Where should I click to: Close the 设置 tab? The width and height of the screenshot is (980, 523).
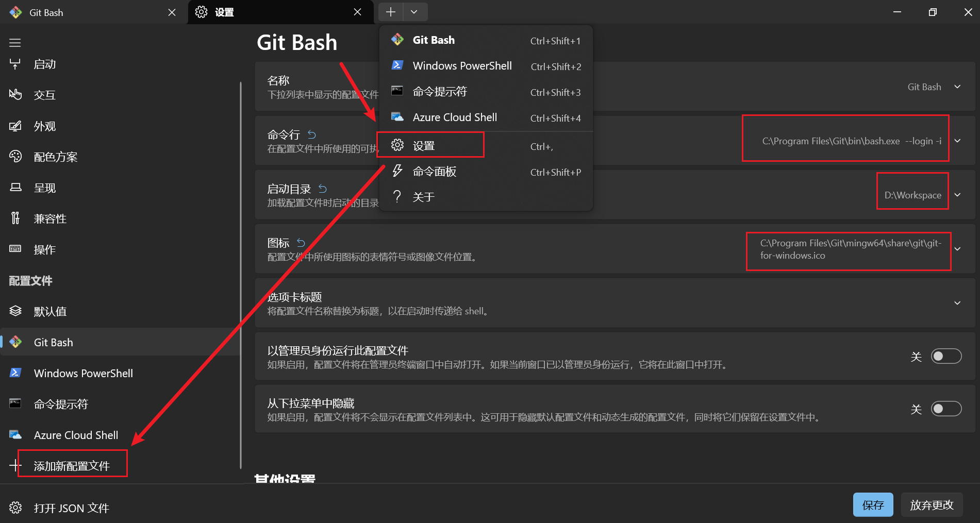click(358, 12)
